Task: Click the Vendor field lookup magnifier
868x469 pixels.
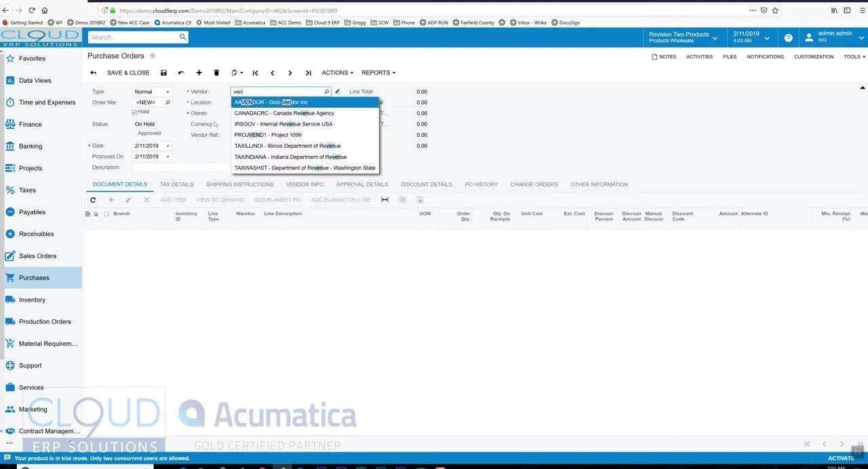Action: coord(326,91)
